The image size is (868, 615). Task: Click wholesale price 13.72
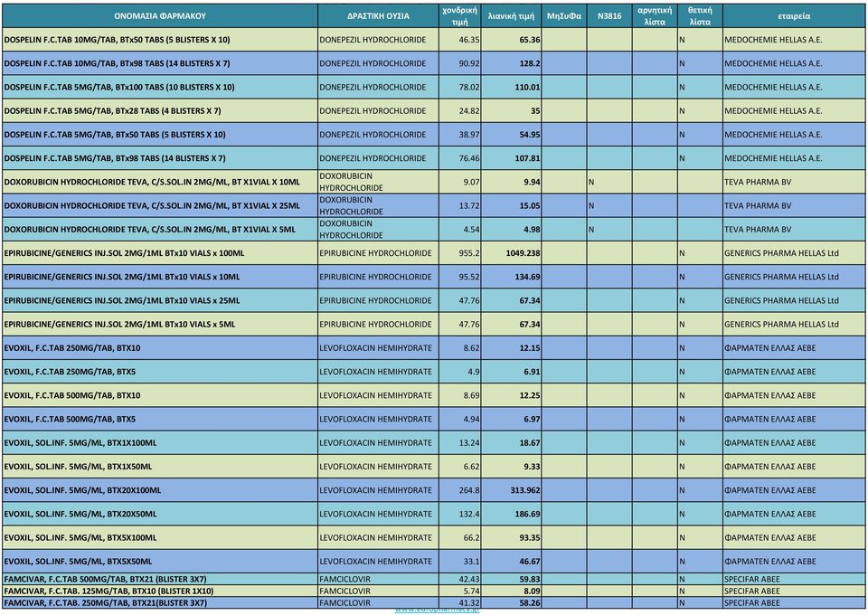(x=469, y=206)
